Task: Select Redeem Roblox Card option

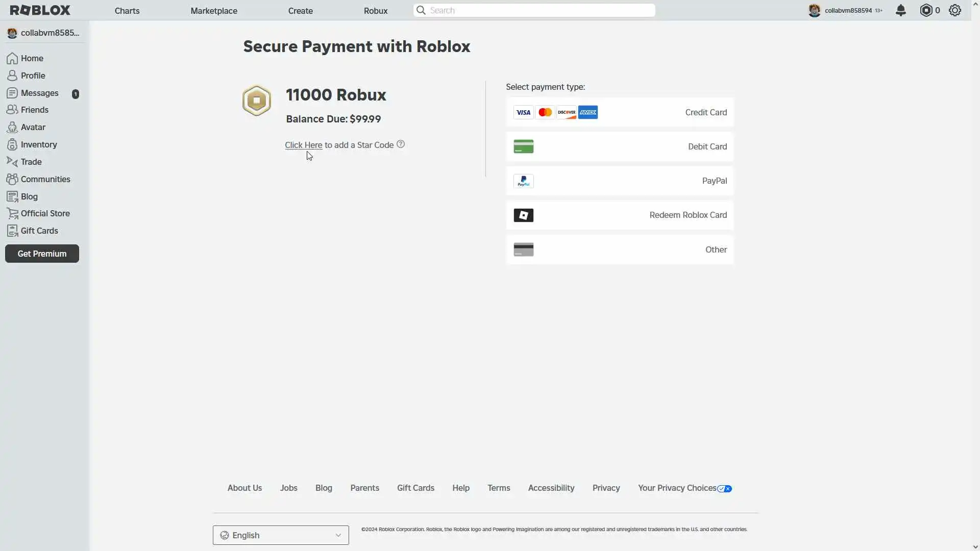Action: pyautogui.click(x=620, y=215)
